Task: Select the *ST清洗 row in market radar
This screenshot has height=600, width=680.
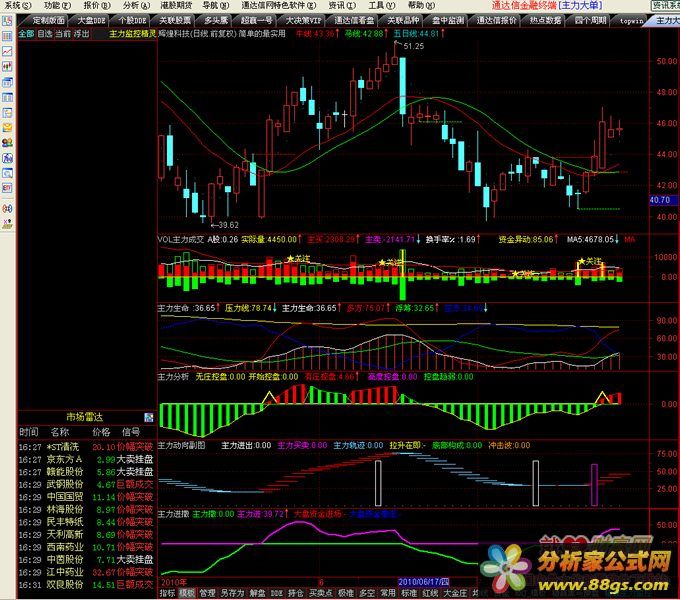Action: pyautogui.click(x=86, y=447)
